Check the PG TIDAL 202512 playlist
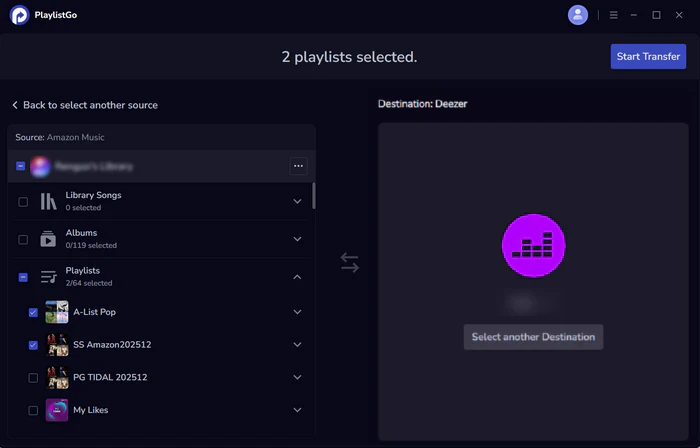This screenshot has width=700, height=448. (x=33, y=378)
